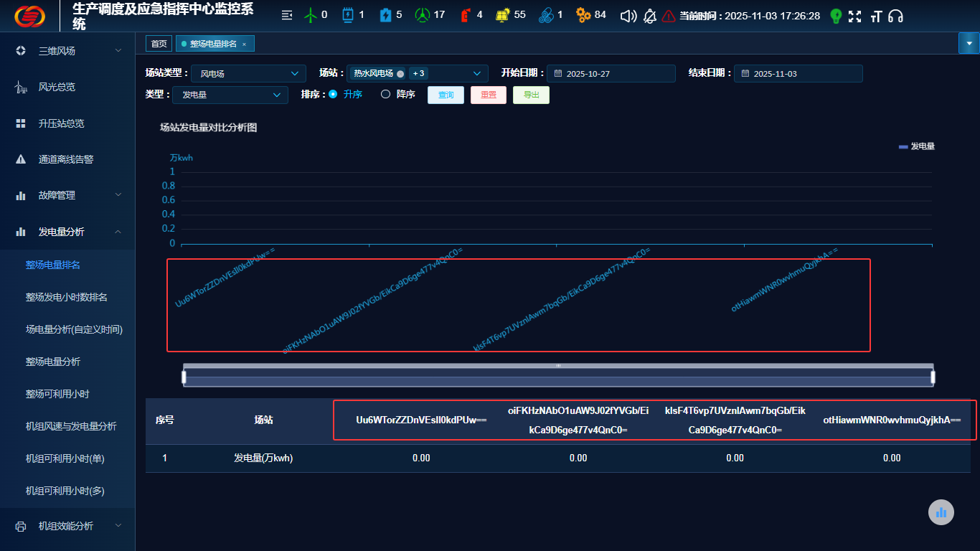Click the green wind turbine status icon

tap(311, 15)
